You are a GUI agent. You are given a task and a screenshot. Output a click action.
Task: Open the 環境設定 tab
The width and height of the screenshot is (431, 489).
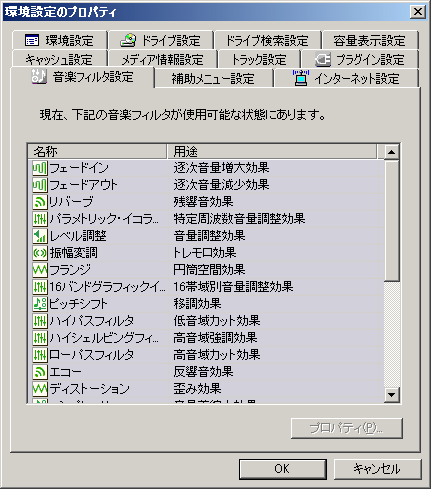(x=60, y=41)
